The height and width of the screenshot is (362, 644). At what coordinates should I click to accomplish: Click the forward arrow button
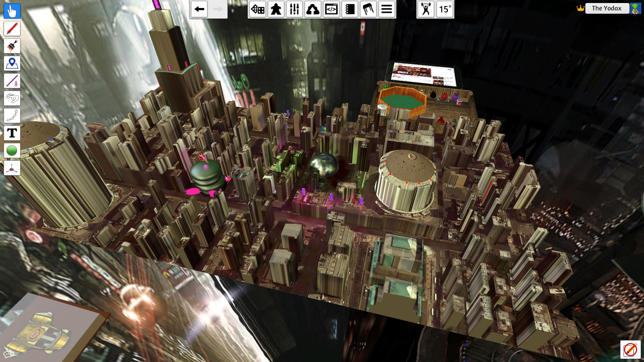click(218, 9)
